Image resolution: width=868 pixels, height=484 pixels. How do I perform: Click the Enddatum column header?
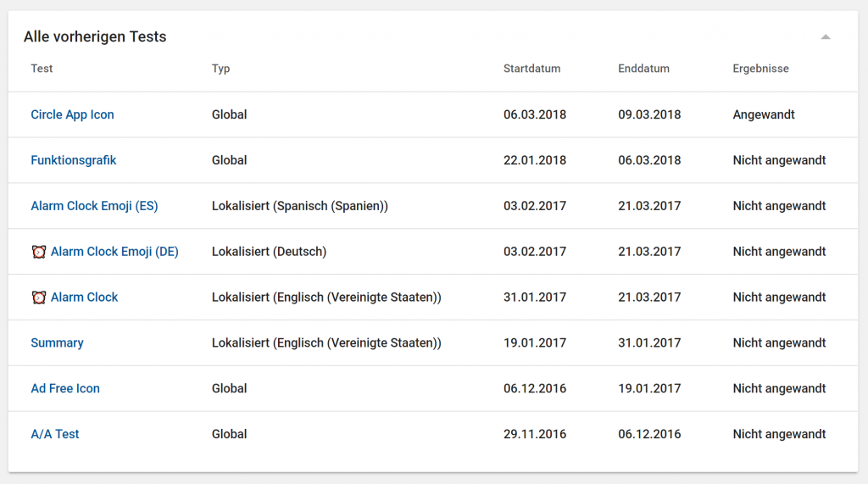(644, 69)
